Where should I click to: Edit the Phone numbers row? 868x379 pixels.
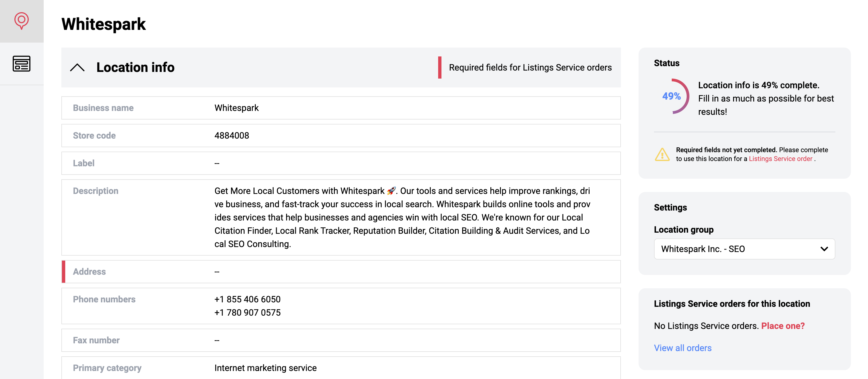(x=341, y=306)
